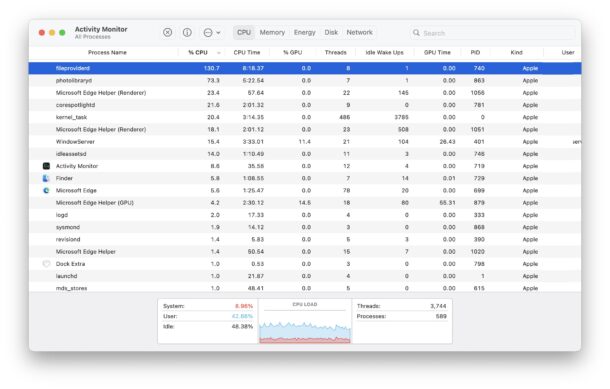Open the process info (i) icon
This screenshot has width=610, height=389.
click(187, 32)
